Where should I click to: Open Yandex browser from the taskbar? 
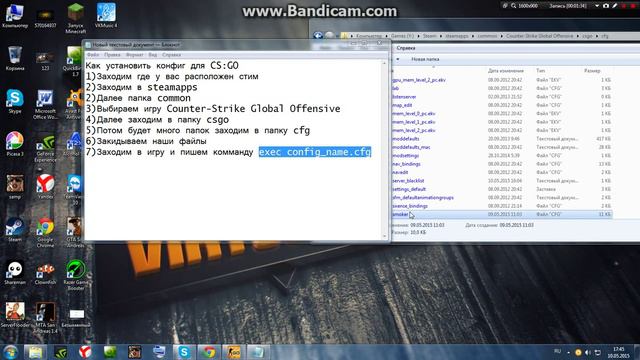coord(85,352)
